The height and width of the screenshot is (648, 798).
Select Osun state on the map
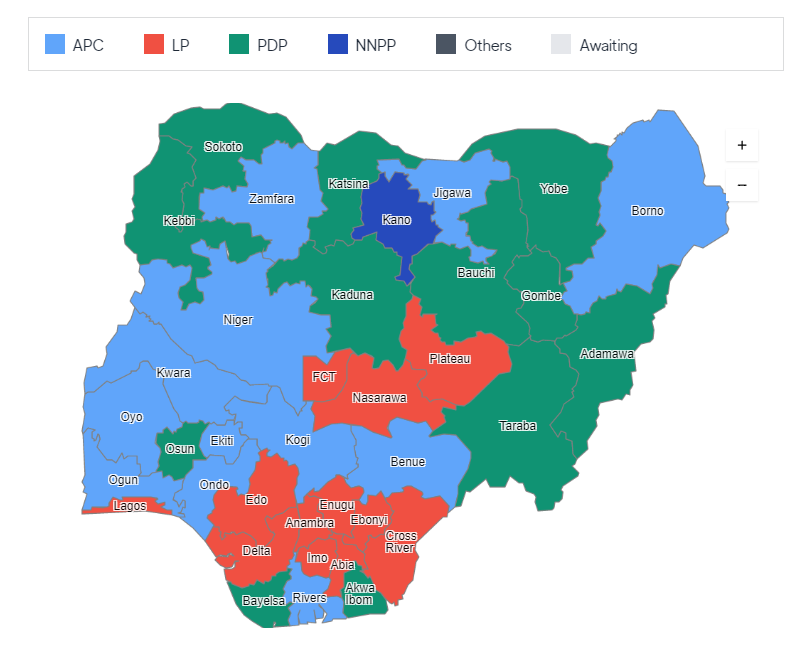pyautogui.click(x=180, y=449)
